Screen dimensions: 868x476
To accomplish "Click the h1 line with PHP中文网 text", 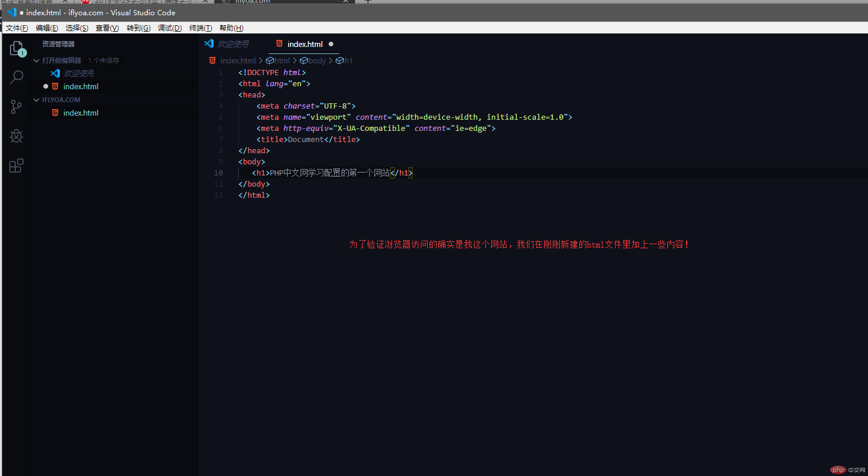I will click(x=333, y=173).
